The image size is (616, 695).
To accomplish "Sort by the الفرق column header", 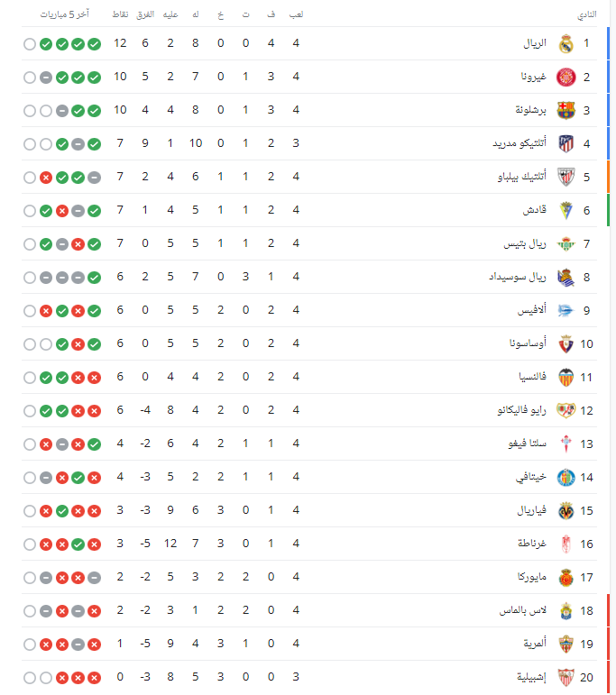I will 145,14.
